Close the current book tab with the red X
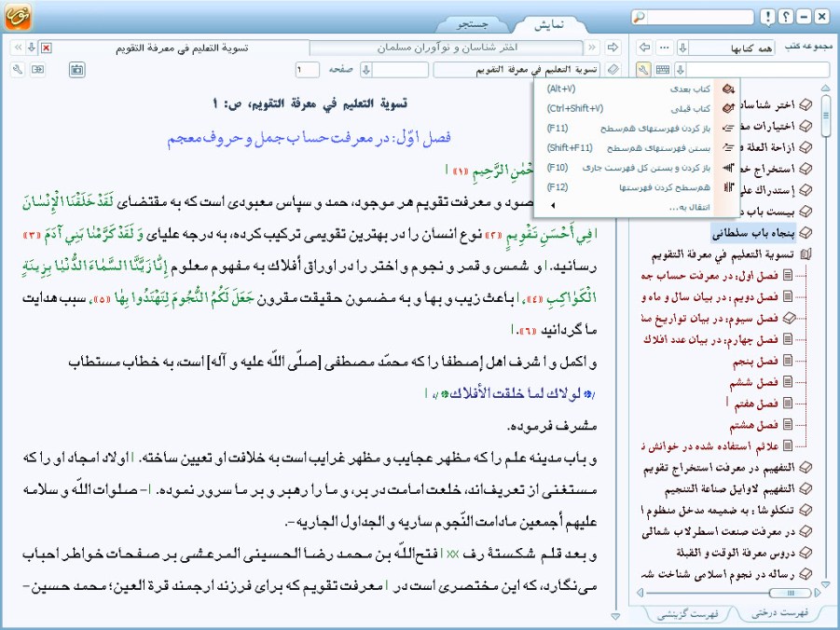The height and width of the screenshot is (630, 840). coord(47,48)
